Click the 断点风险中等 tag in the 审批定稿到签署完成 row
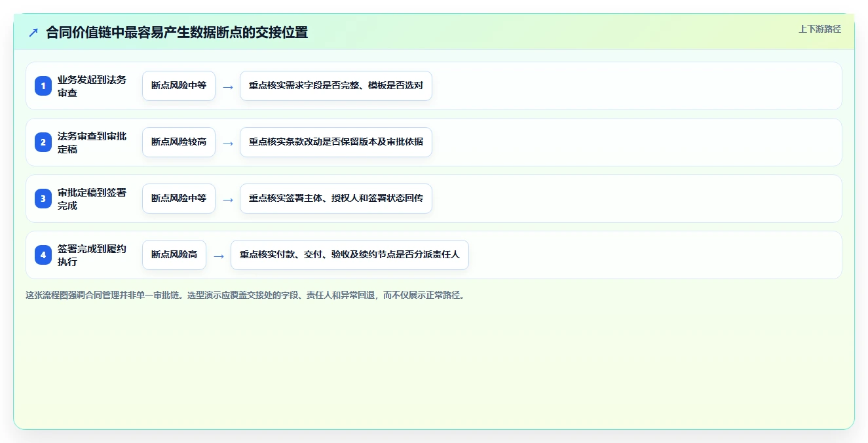 [179, 199]
